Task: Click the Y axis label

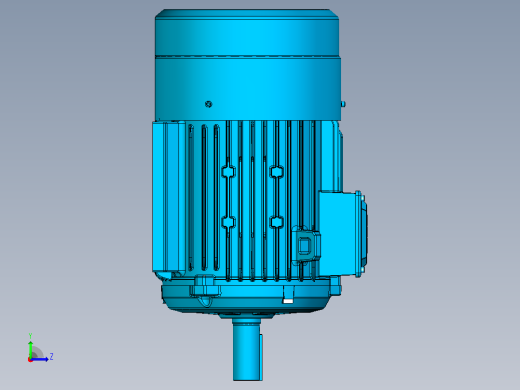Action: coord(30,336)
